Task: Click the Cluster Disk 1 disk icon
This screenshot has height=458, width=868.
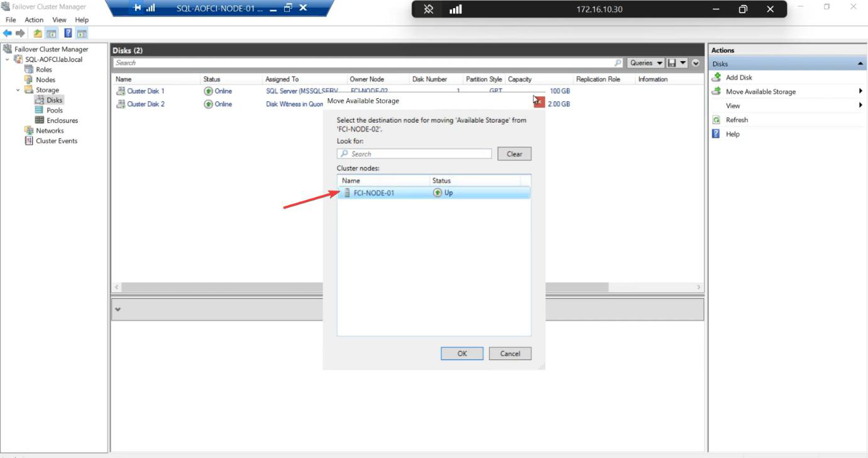Action: click(x=121, y=91)
